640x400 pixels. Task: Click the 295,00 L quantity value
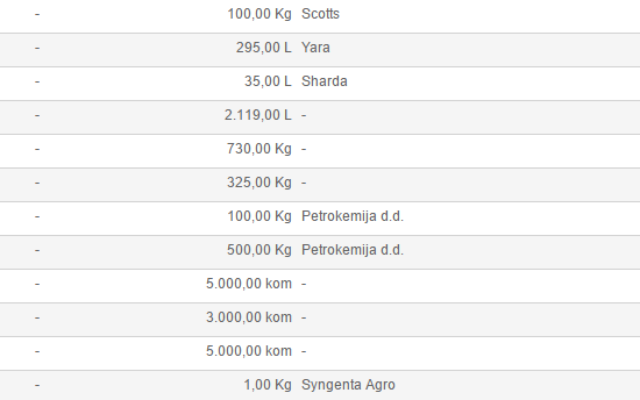[x=264, y=48]
